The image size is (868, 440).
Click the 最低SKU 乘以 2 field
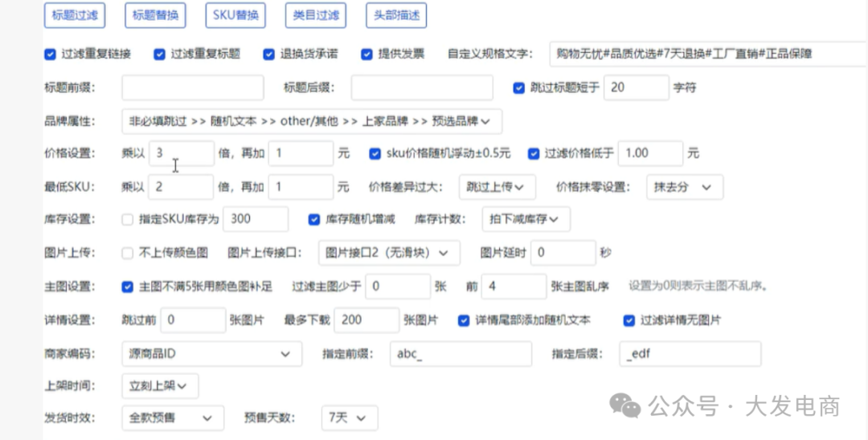[181, 187]
